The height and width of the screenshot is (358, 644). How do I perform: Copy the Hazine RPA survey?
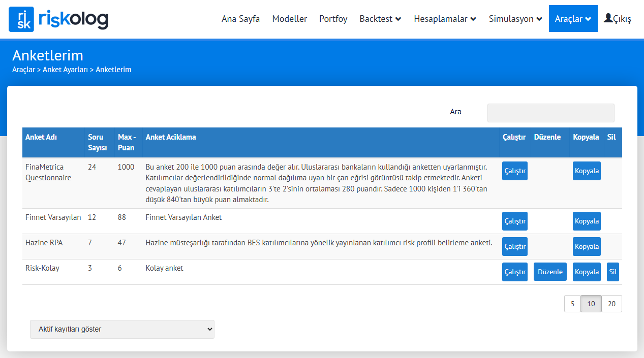(x=587, y=246)
